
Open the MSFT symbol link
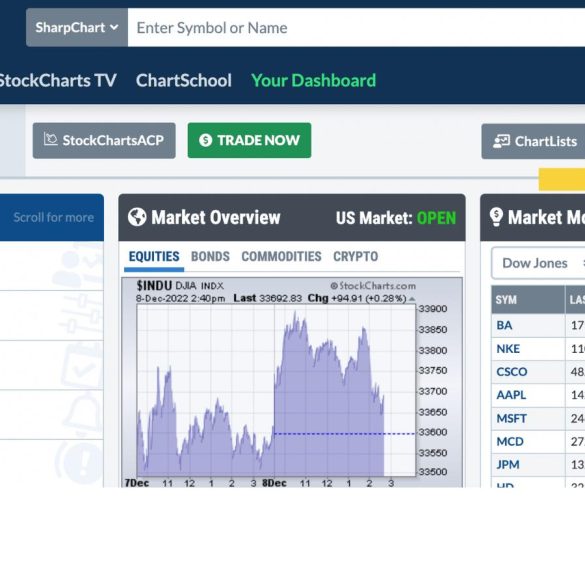click(512, 419)
